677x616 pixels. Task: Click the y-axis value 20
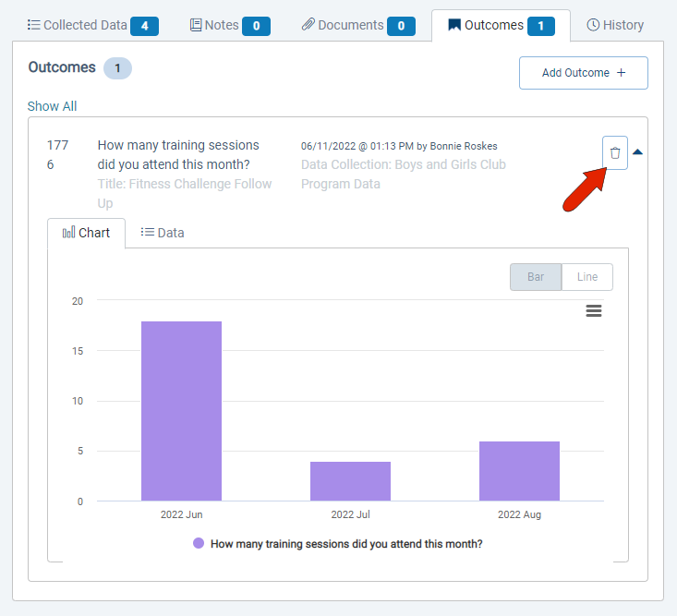click(78, 301)
